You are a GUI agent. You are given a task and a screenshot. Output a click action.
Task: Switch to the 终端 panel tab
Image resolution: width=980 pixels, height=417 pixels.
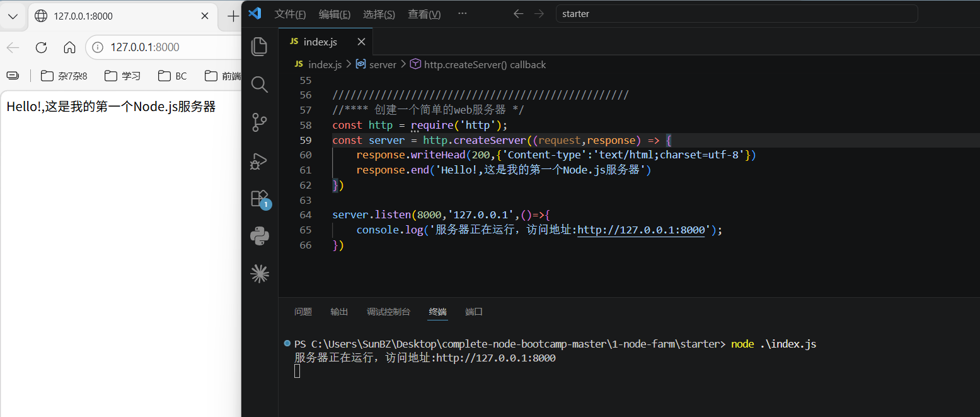(x=438, y=312)
